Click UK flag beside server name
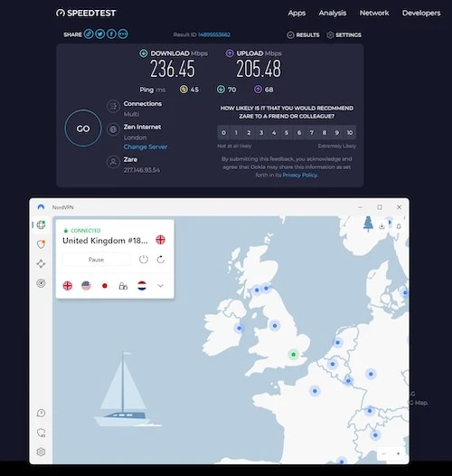 (161, 240)
